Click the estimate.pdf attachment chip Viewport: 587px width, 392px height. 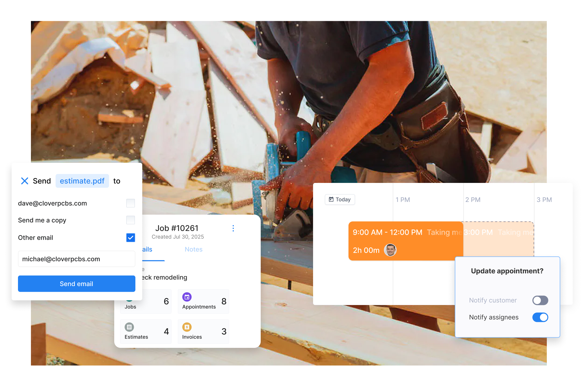82,181
